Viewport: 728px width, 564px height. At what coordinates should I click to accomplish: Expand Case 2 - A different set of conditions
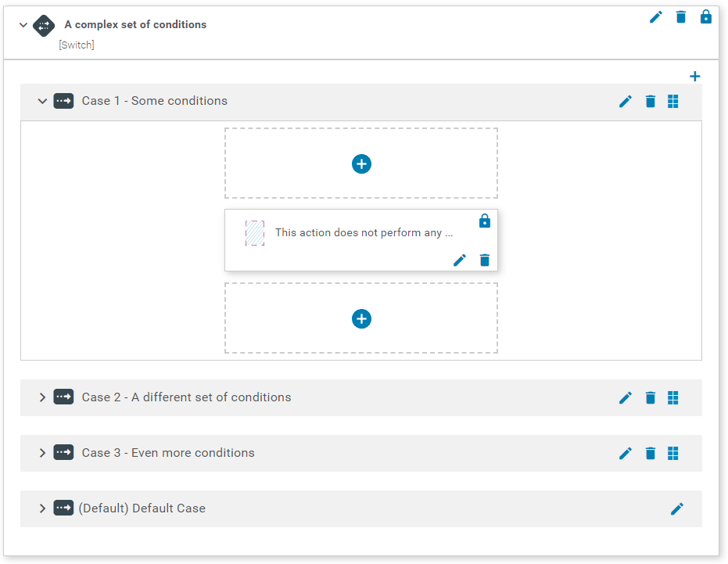(42, 397)
